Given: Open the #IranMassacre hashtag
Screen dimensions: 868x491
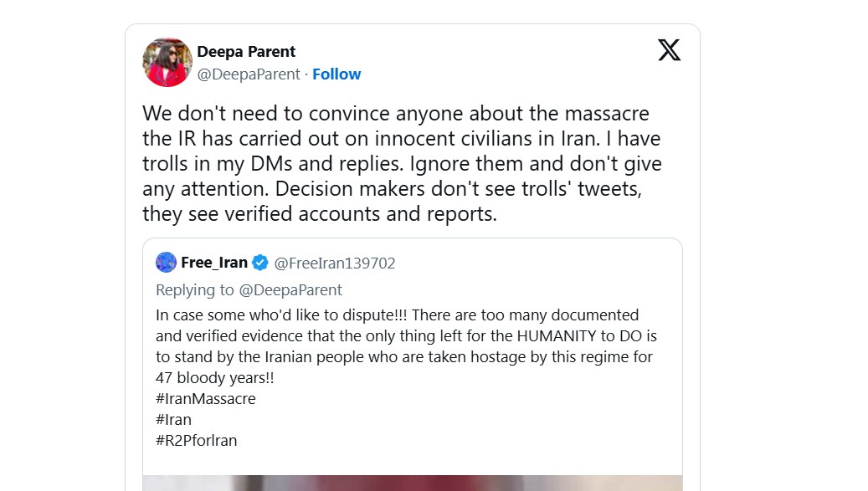Looking at the screenshot, I should coord(205,399).
